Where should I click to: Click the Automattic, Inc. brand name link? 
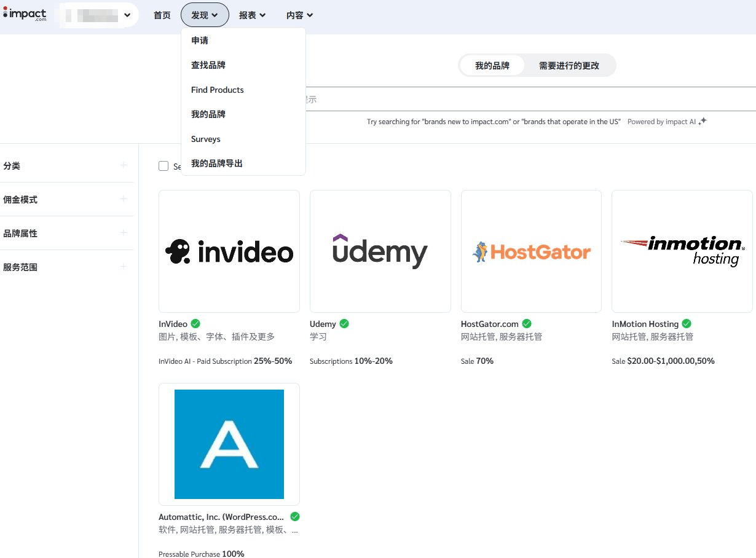(x=221, y=517)
